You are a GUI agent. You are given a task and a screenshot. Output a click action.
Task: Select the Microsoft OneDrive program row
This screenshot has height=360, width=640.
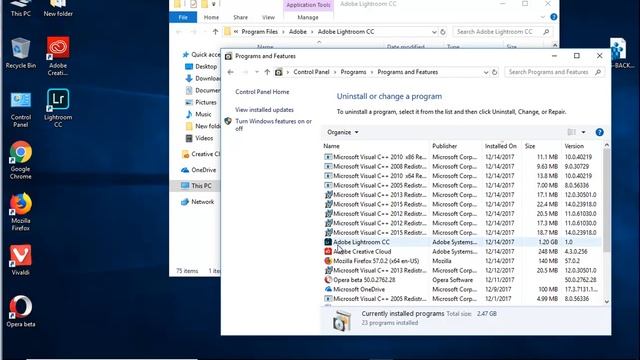[x=462, y=289]
